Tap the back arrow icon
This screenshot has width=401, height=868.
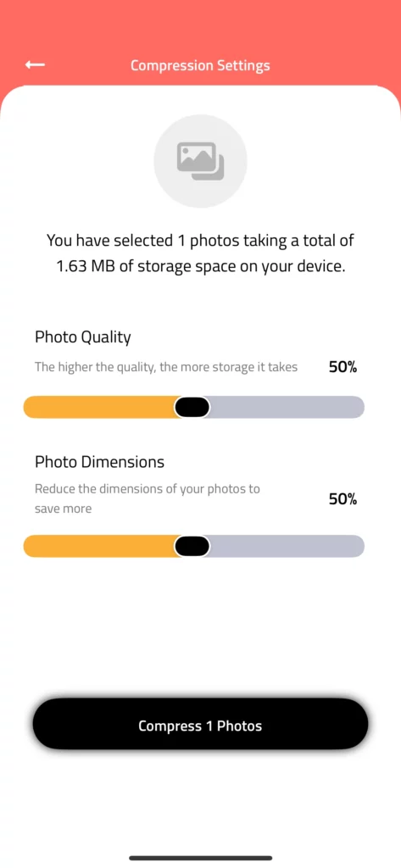tap(35, 64)
